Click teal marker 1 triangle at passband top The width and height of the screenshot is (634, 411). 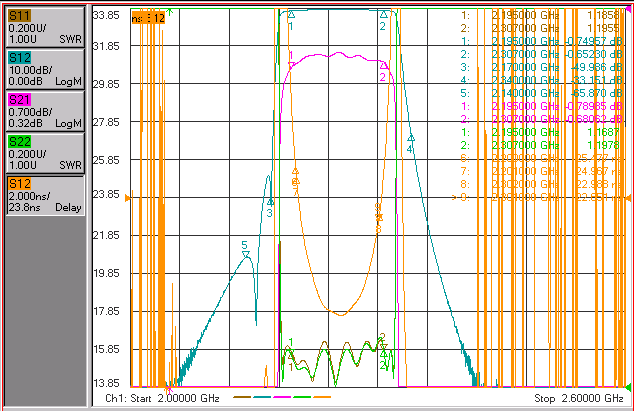(291, 15)
